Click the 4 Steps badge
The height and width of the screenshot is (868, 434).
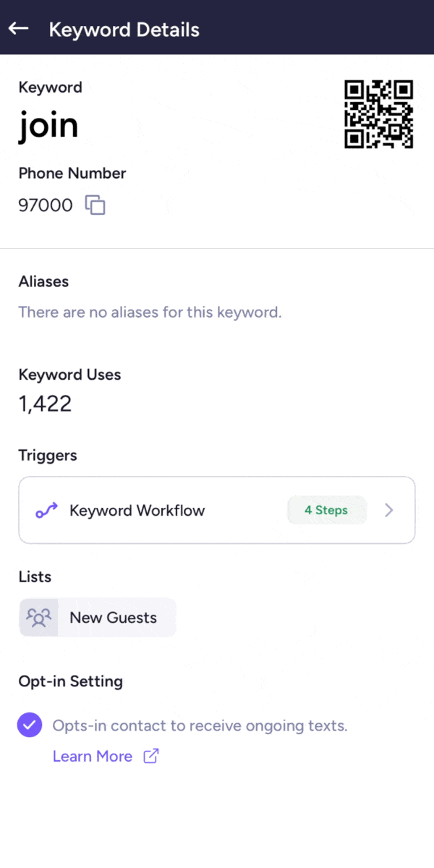(x=326, y=510)
